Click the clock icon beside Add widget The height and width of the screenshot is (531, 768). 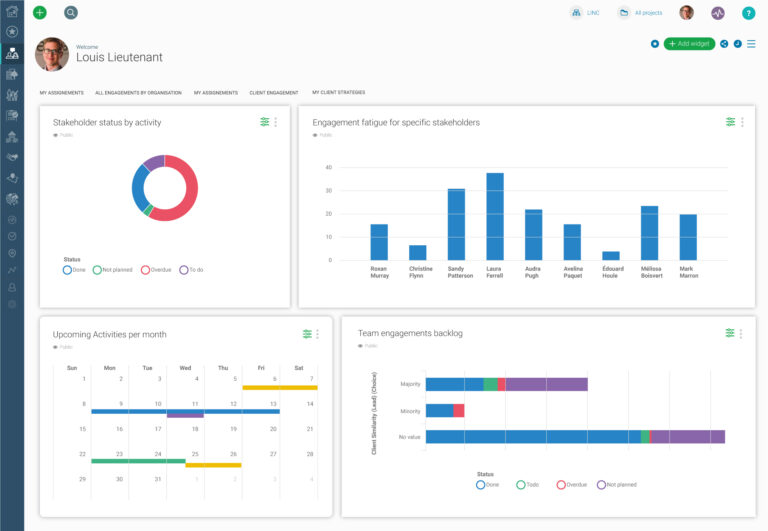737,44
